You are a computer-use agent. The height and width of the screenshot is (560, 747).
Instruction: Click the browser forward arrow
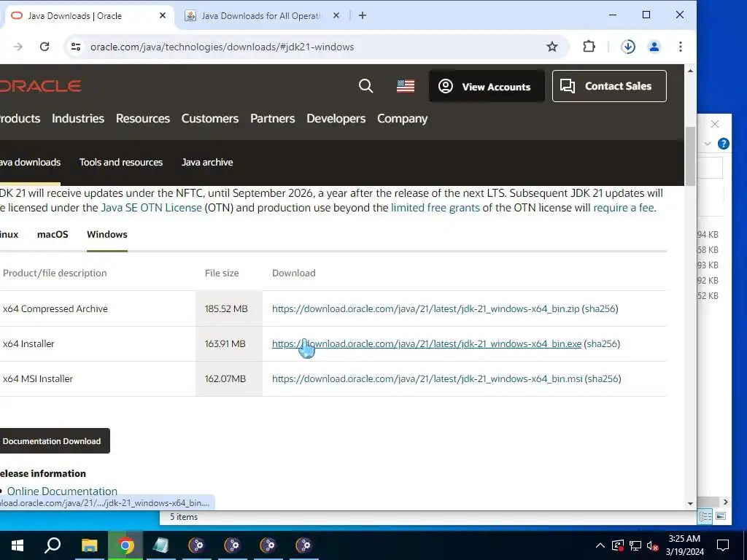[18, 47]
